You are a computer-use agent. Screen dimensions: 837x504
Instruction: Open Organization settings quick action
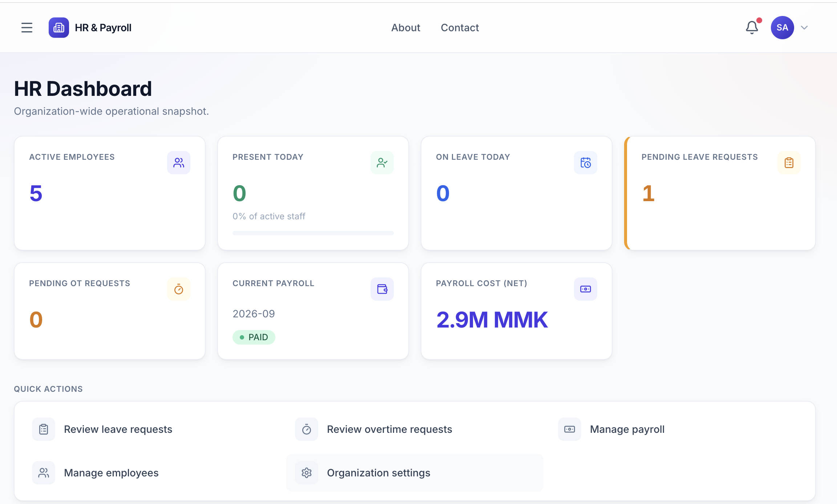415,473
